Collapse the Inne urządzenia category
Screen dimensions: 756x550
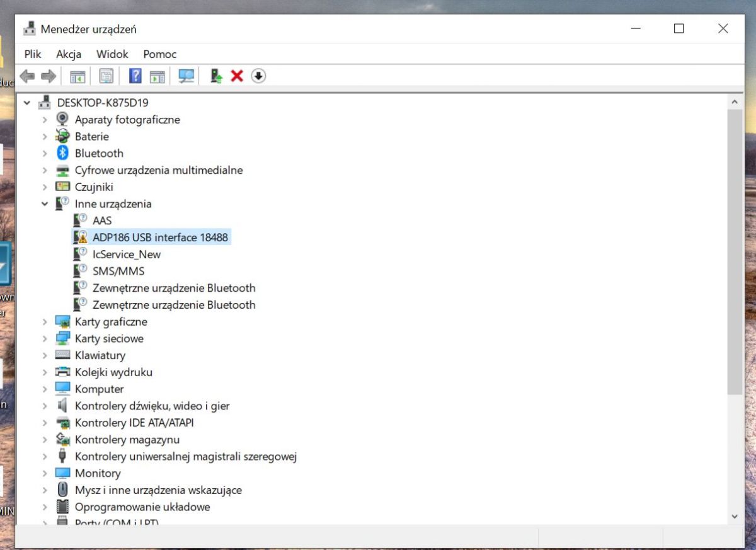pyautogui.click(x=45, y=203)
